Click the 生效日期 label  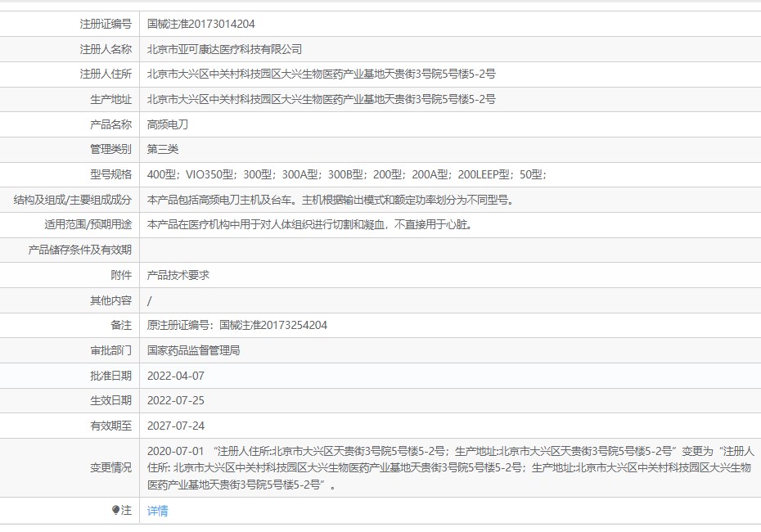point(110,400)
